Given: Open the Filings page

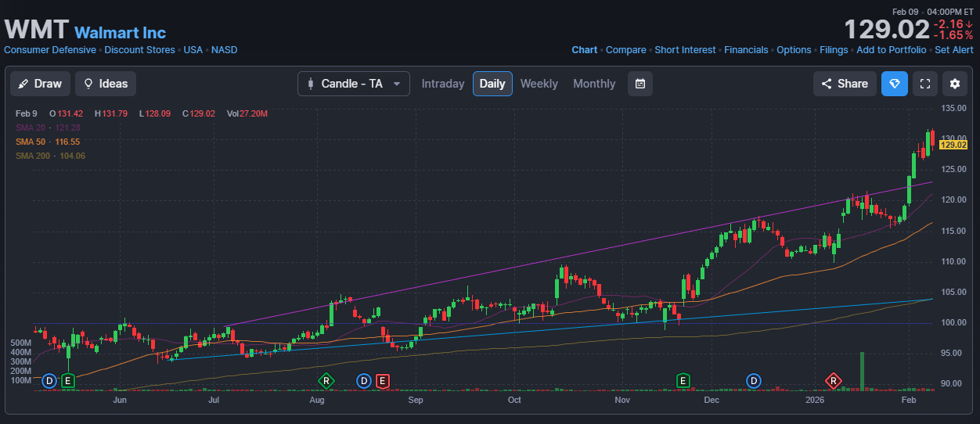Looking at the screenshot, I should point(834,50).
